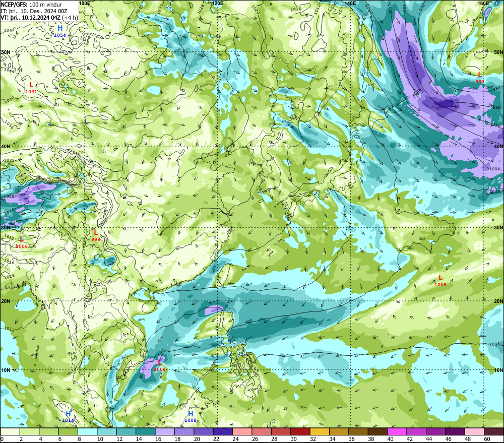Click the L 1001 low pressure marker
The height and width of the screenshot is (443, 504).
pyautogui.click(x=159, y=365)
